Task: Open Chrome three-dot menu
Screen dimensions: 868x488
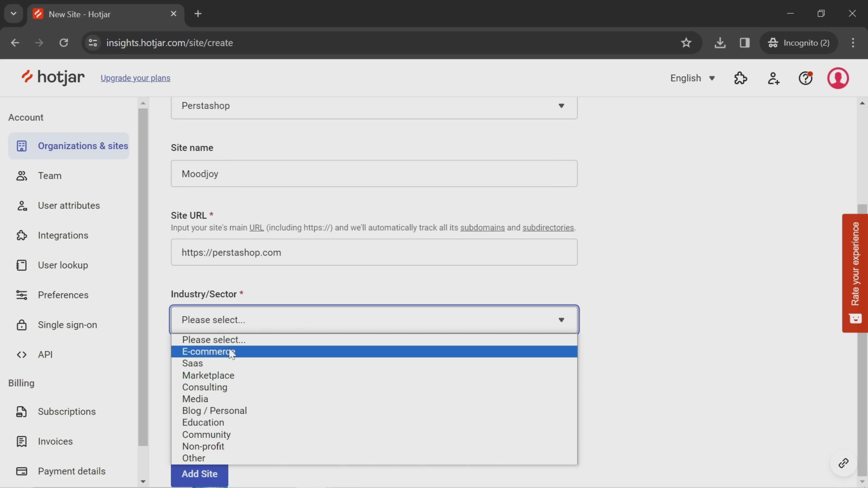Action: tap(853, 43)
